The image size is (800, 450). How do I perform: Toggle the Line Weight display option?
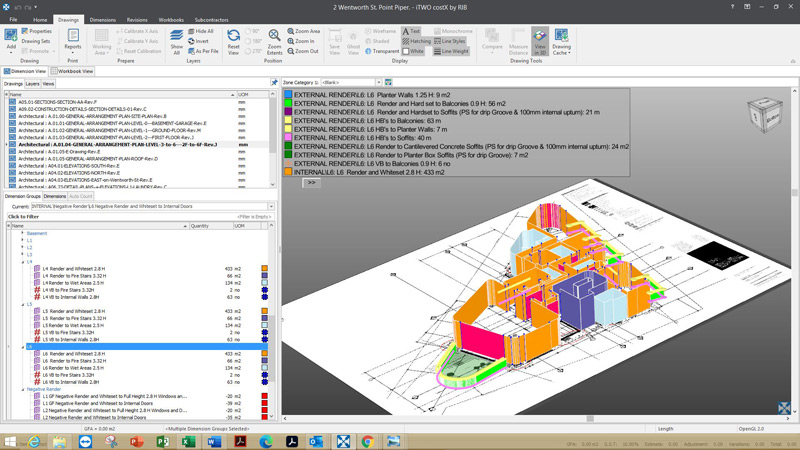(451, 51)
